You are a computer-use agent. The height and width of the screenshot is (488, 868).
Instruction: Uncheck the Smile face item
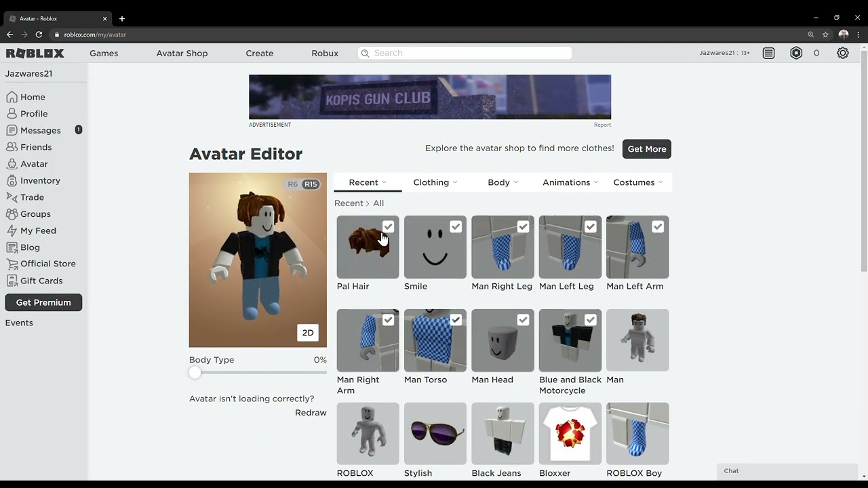[456, 226]
